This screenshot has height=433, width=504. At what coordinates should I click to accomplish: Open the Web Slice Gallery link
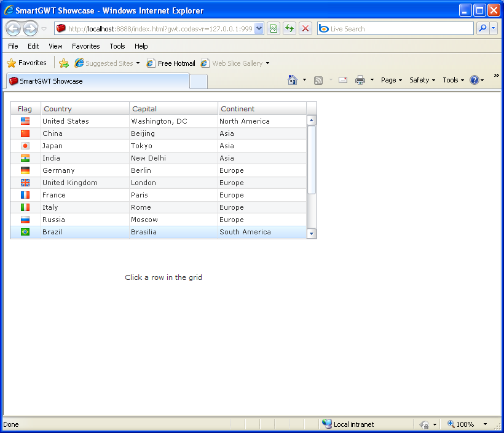(x=235, y=63)
